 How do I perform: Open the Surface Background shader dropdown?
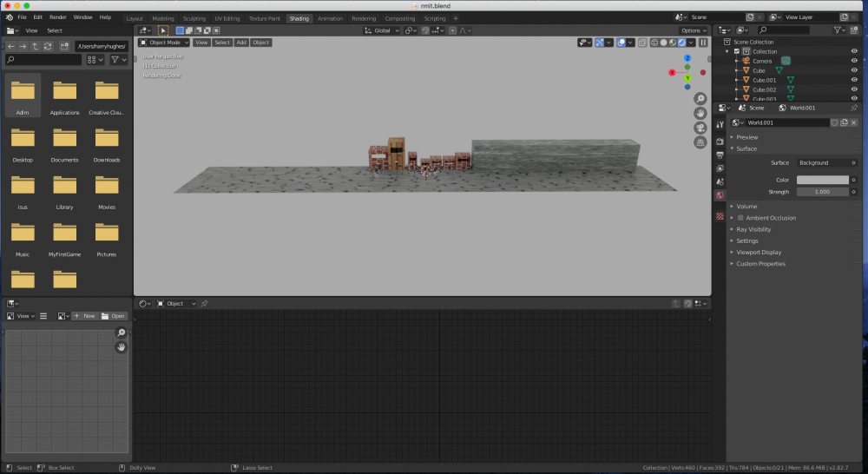826,163
